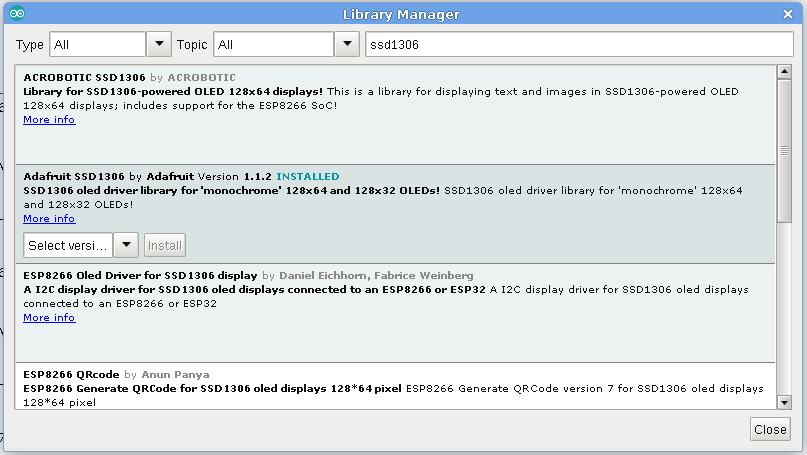The image size is (807, 455).
Task: Open the Type dropdown arrow
Action: [159, 45]
